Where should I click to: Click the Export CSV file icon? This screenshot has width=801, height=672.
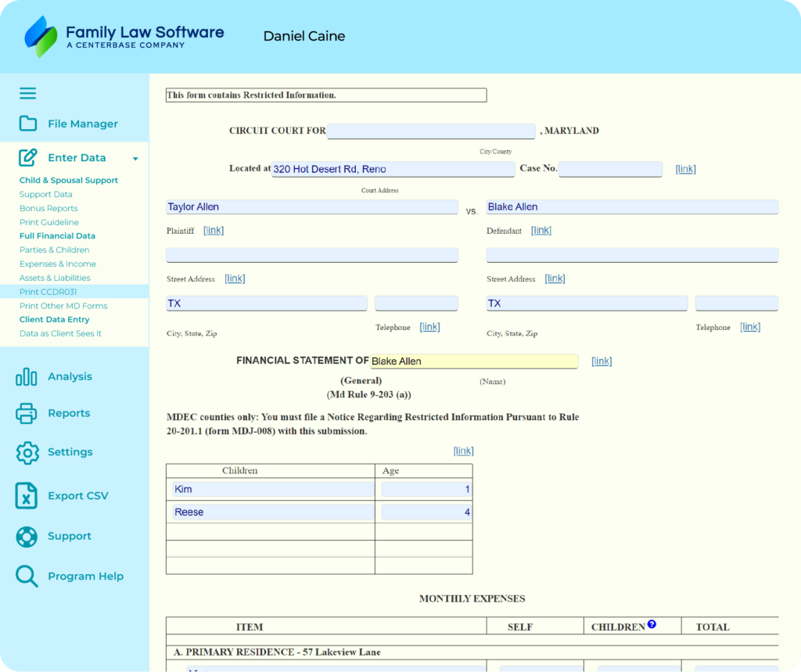point(27,496)
